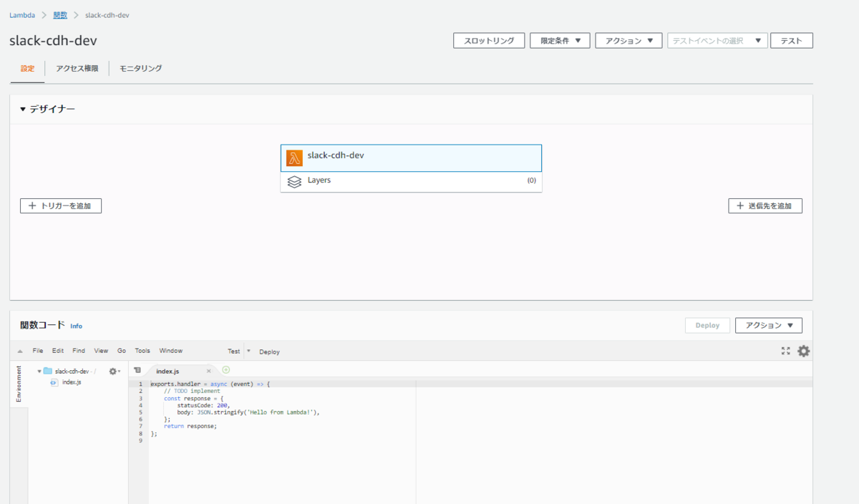The image size is (859, 504).
Task: Click the slack-cdh-dev folder icon
Action: tap(48, 372)
